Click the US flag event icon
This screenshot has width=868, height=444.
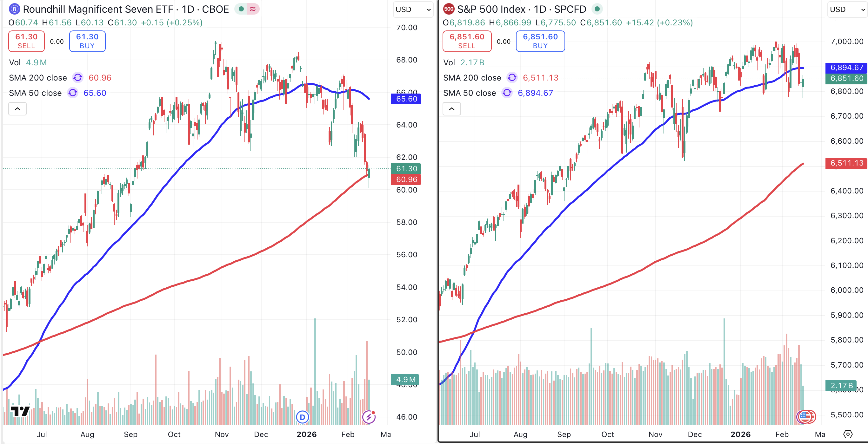[x=806, y=416]
